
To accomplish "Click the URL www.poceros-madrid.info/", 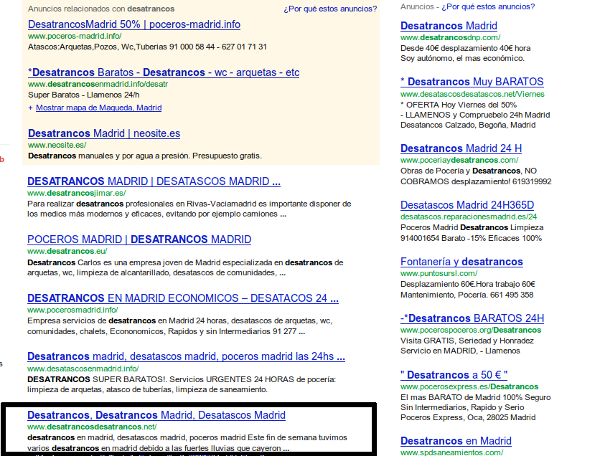I will pos(75,36).
